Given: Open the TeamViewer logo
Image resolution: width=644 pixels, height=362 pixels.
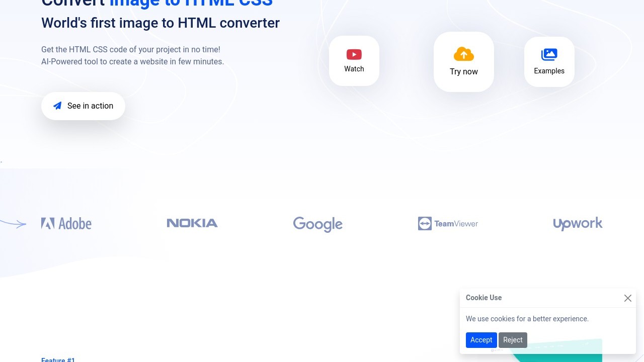Looking at the screenshot, I should tap(448, 224).
